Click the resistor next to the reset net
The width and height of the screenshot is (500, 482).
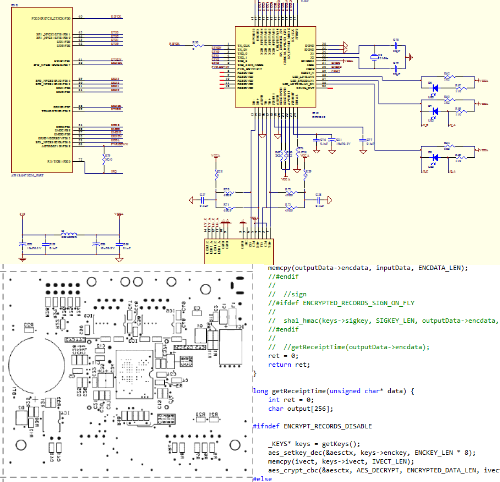[198, 45]
